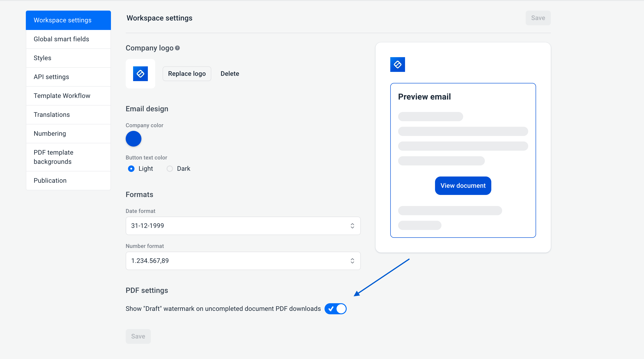Click the company logo thumbnail image

pyautogui.click(x=140, y=74)
